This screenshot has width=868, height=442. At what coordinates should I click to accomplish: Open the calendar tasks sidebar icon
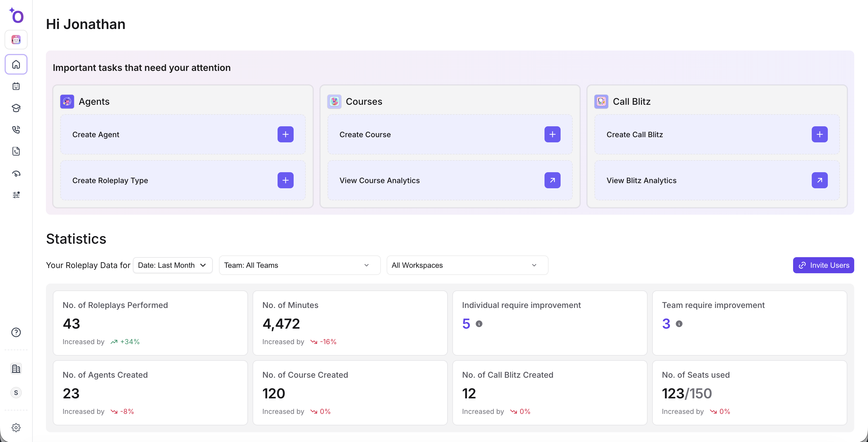[x=16, y=86]
